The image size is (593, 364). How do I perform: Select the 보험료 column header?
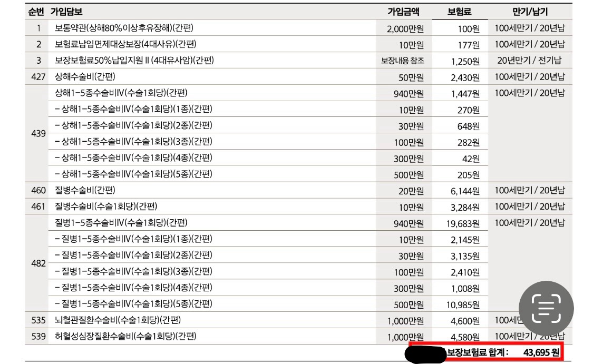pos(459,12)
